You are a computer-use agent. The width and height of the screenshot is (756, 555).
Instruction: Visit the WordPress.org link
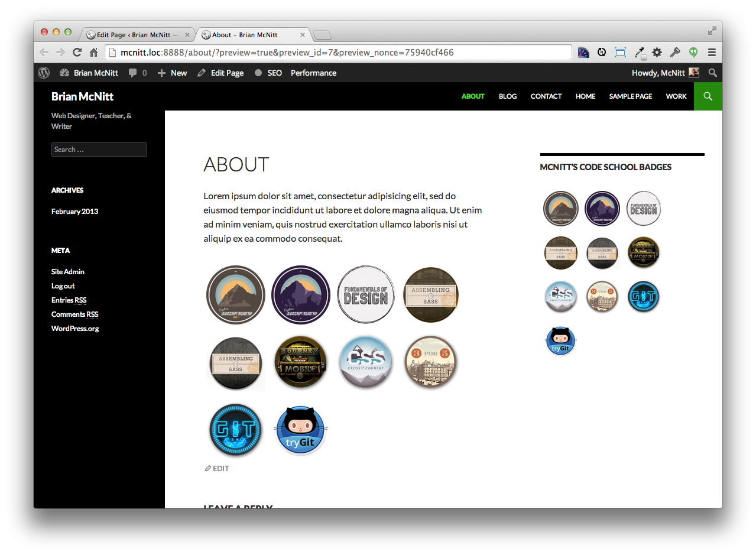75,328
